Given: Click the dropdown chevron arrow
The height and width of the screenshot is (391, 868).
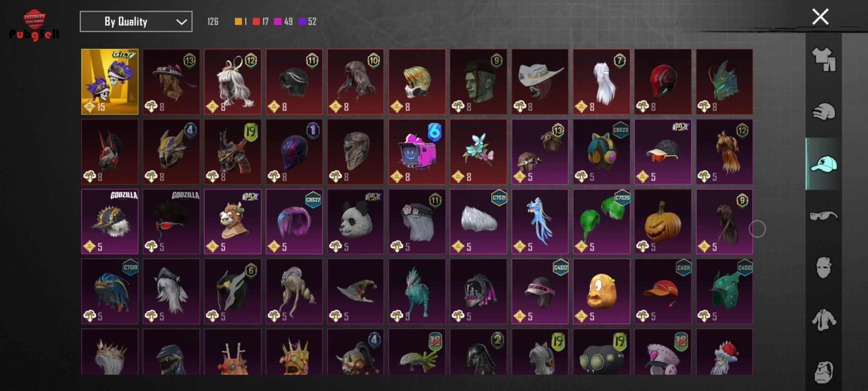Looking at the screenshot, I should (x=181, y=22).
